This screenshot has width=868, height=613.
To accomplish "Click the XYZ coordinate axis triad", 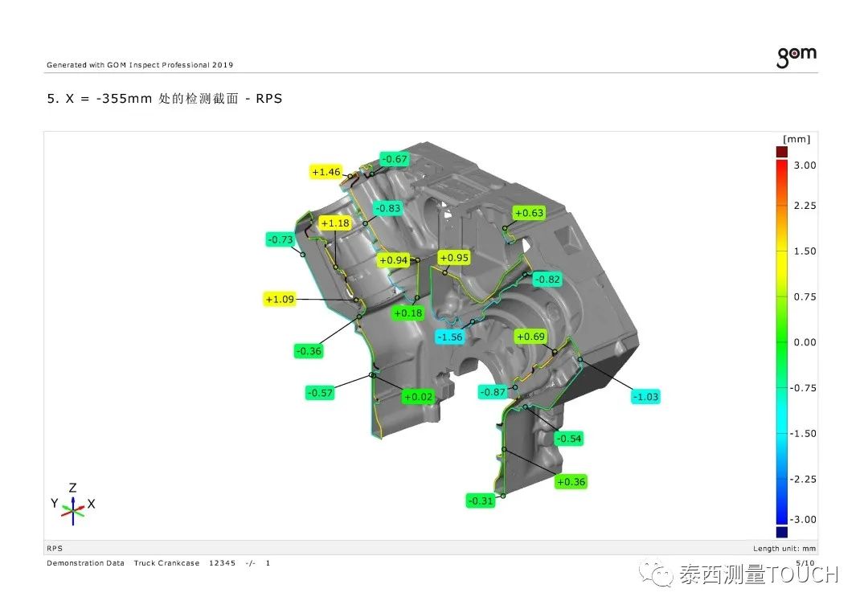I will (73, 504).
